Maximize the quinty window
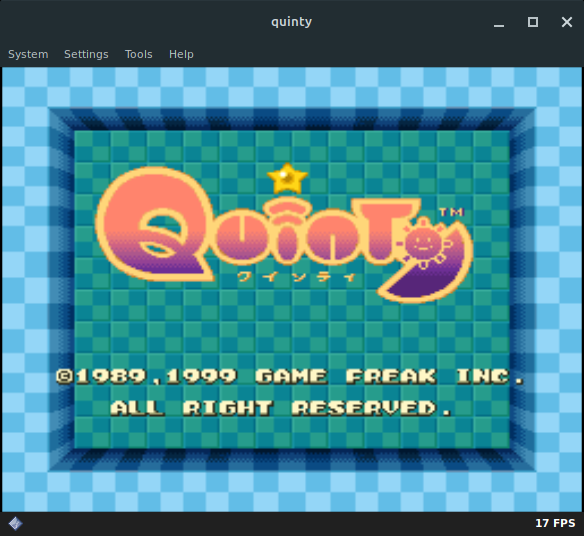This screenshot has width=584, height=536. coord(533,22)
